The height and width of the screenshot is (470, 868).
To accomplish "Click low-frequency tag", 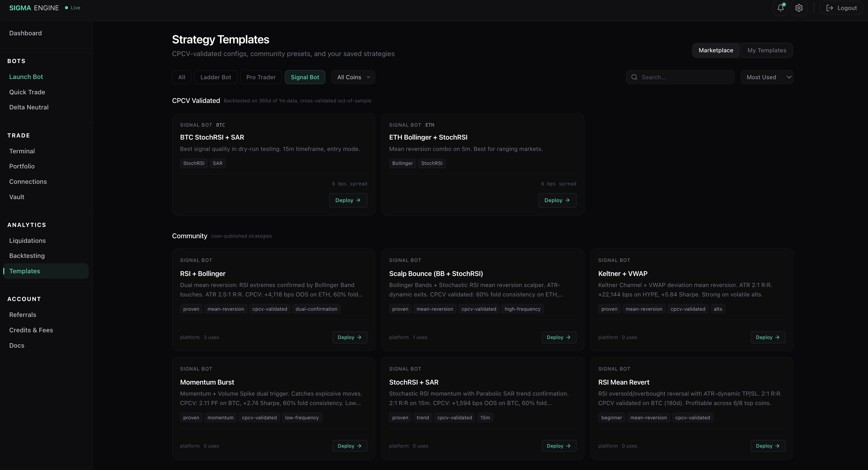I will coord(302,417).
